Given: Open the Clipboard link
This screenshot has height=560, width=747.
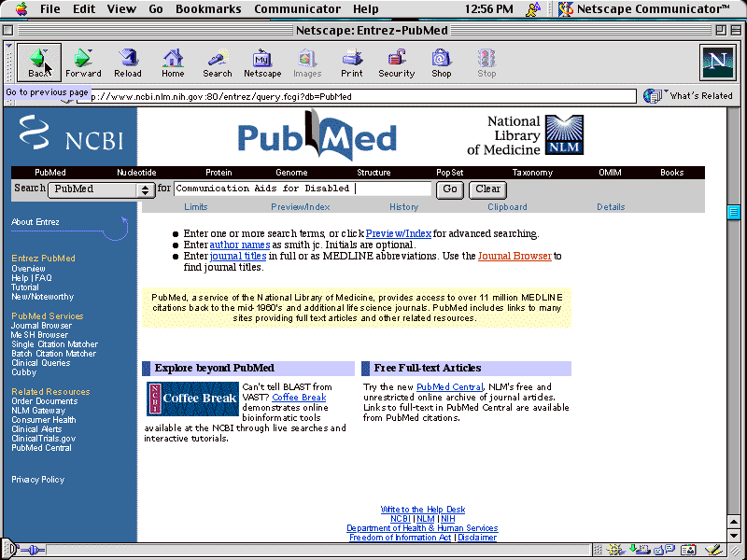Looking at the screenshot, I should [507, 206].
